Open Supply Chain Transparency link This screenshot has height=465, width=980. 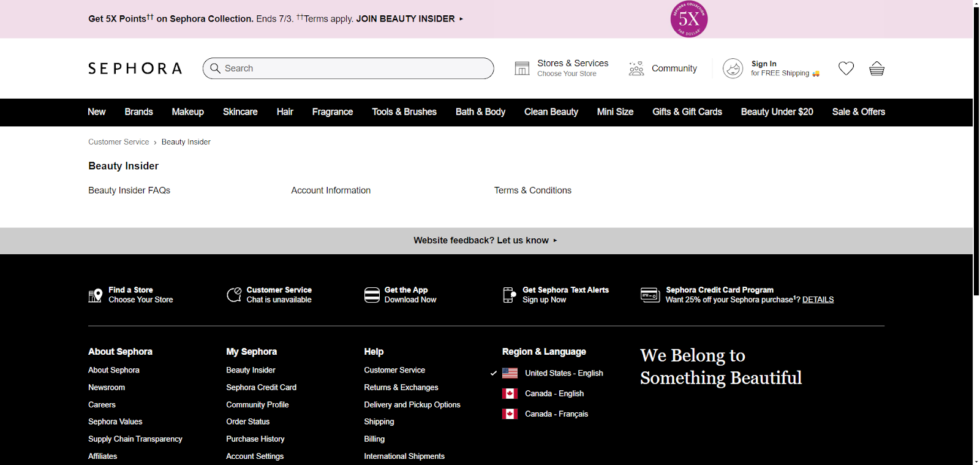tap(135, 439)
